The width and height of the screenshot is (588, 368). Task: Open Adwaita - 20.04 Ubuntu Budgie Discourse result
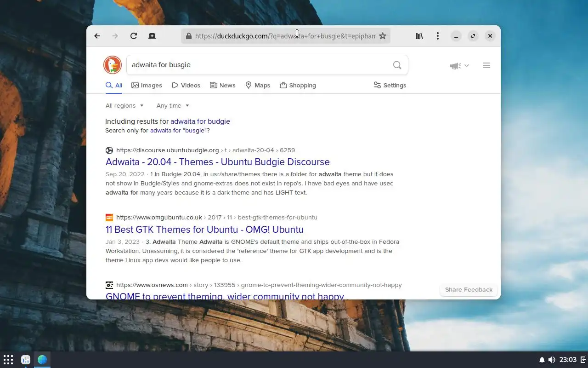(x=218, y=162)
